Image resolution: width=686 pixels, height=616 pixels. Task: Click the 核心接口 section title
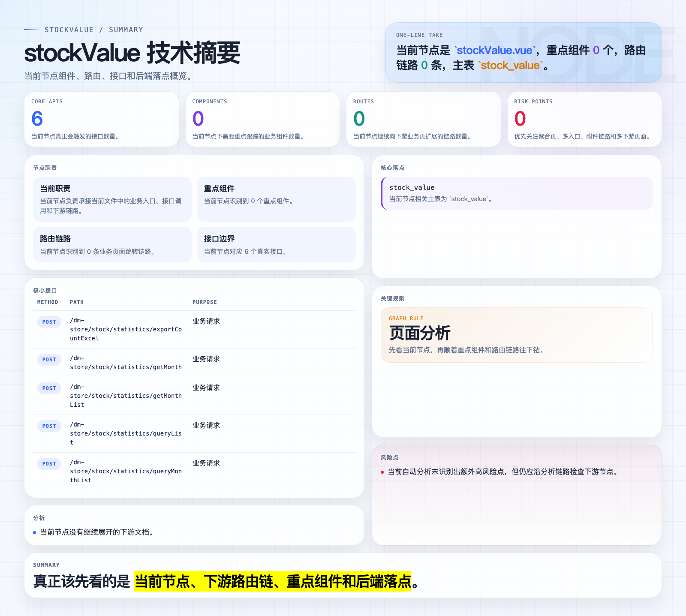point(45,290)
